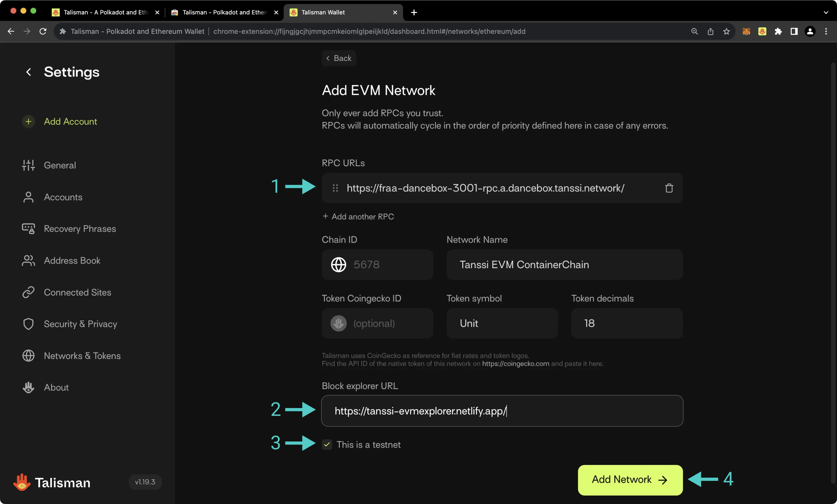Click the Address Book people icon

point(28,261)
